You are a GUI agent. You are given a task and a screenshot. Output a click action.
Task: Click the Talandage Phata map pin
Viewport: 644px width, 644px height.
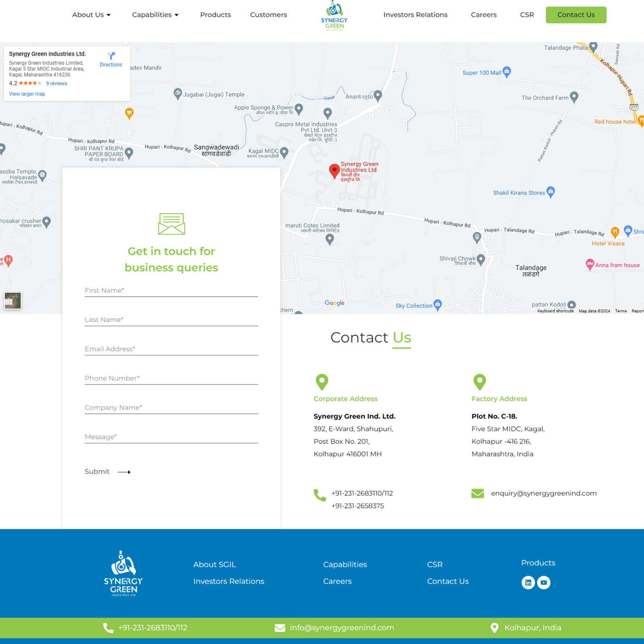[x=593, y=47]
